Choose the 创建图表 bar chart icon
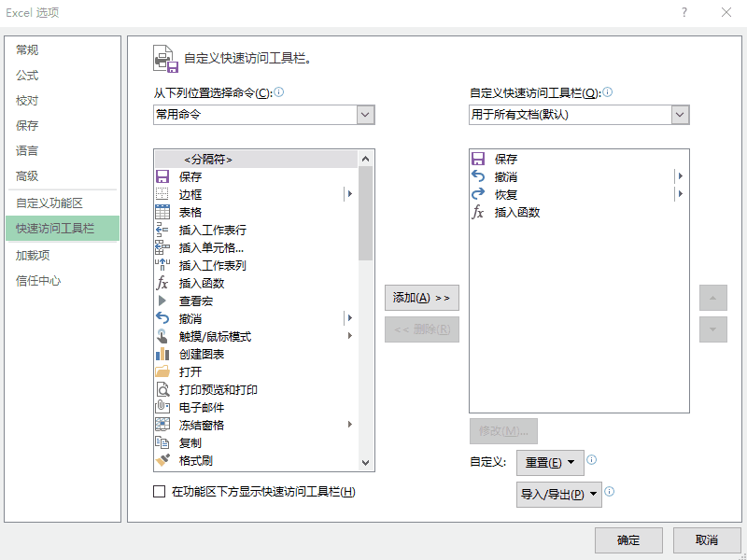 click(162, 354)
